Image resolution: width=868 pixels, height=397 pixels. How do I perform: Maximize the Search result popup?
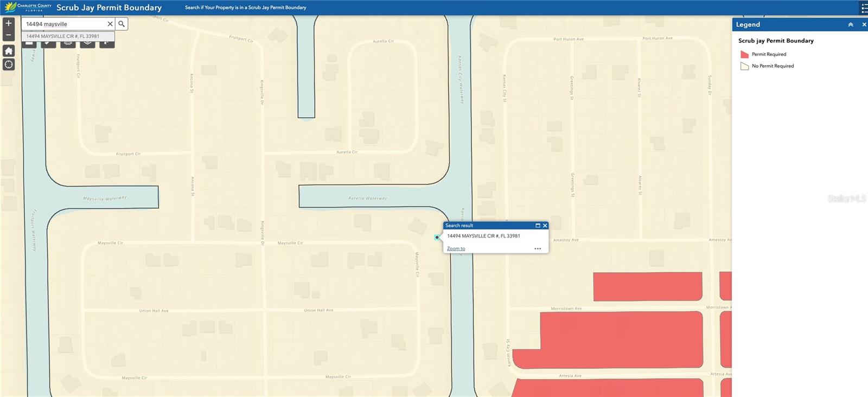coord(538,226)
